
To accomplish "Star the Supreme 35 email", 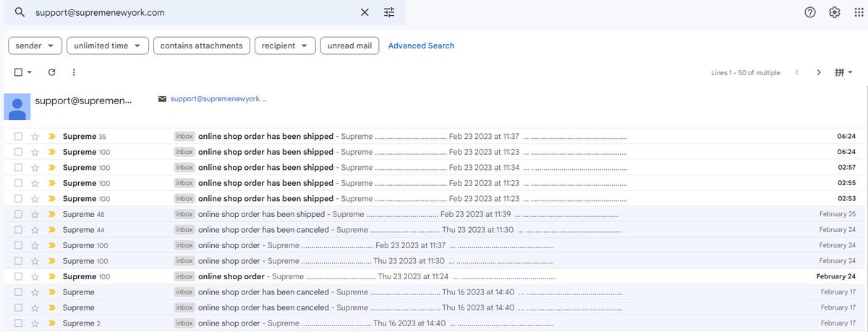I will point(35,137).
